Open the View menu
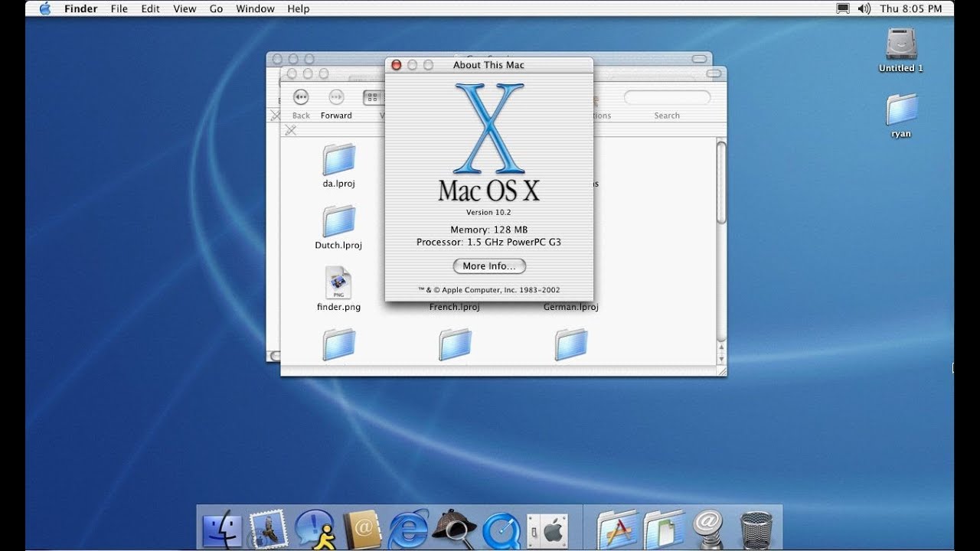The height and width of the screenshot is (551, 980). [x=185, y=8]
